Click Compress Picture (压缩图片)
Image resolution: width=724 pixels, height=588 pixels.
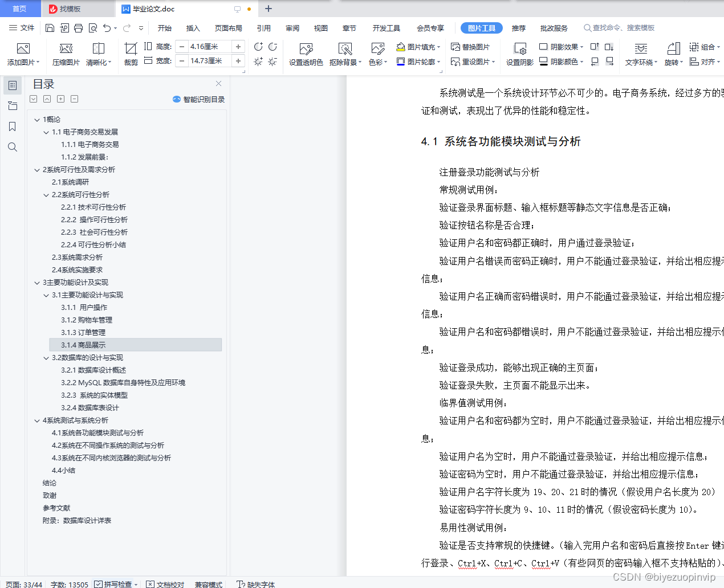pos(66,54)
